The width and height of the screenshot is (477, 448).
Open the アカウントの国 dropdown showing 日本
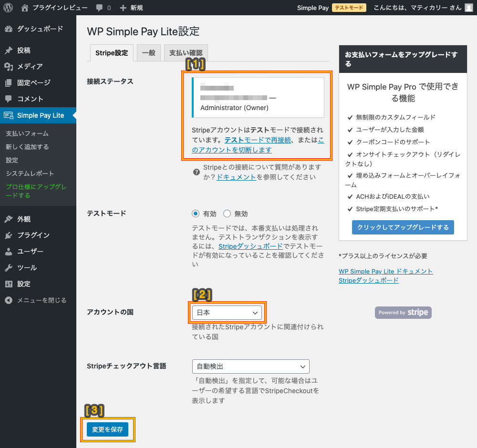(x=227, y=313)
